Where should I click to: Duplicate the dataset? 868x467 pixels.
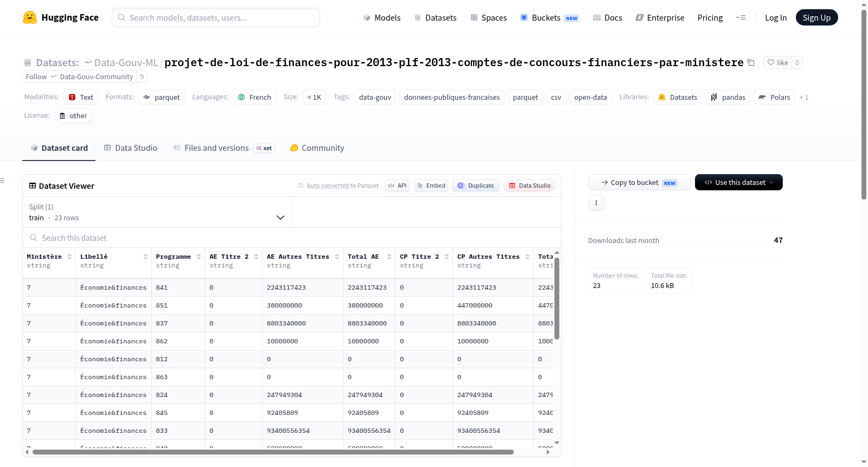point(476,185)
